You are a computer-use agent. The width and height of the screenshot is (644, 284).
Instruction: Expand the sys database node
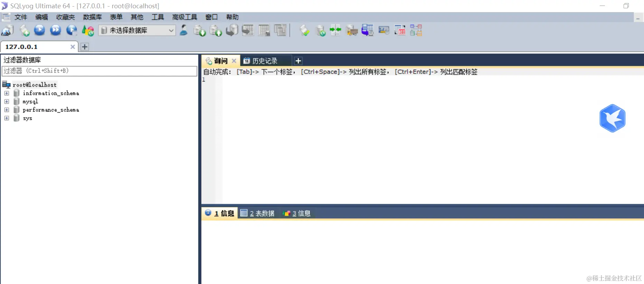tap(7, 118)
